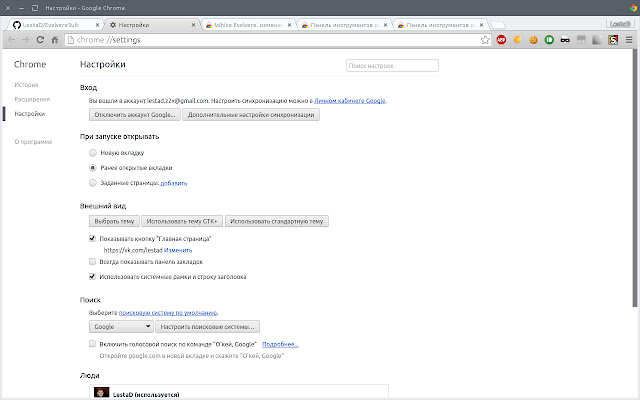This screenshot has height=400, width=640.
Task: Reload the page with the refresh icon
Action: pos(40,40)
